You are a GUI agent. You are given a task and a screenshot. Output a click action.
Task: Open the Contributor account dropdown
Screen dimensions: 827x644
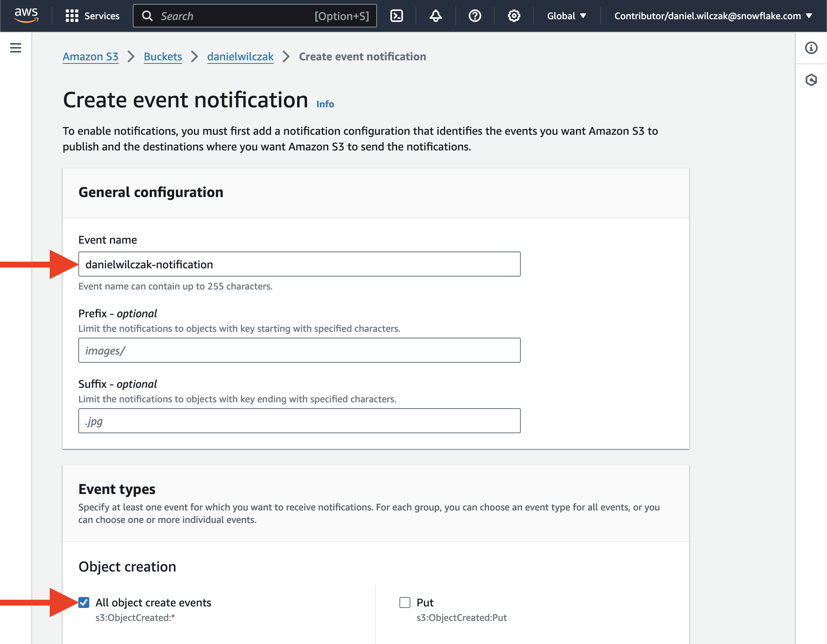[x=713, y=16]
